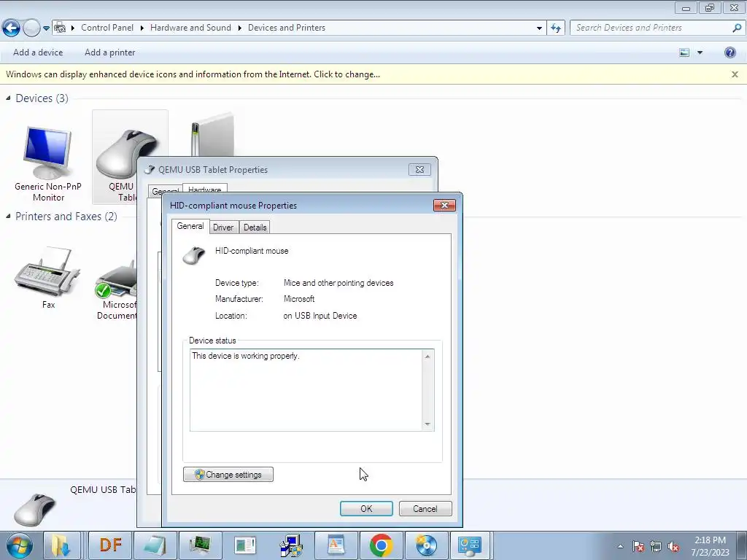This screenshot has width=747, height=560.
Task: Click the network tray icon
Action: click(x=656, y=546)
